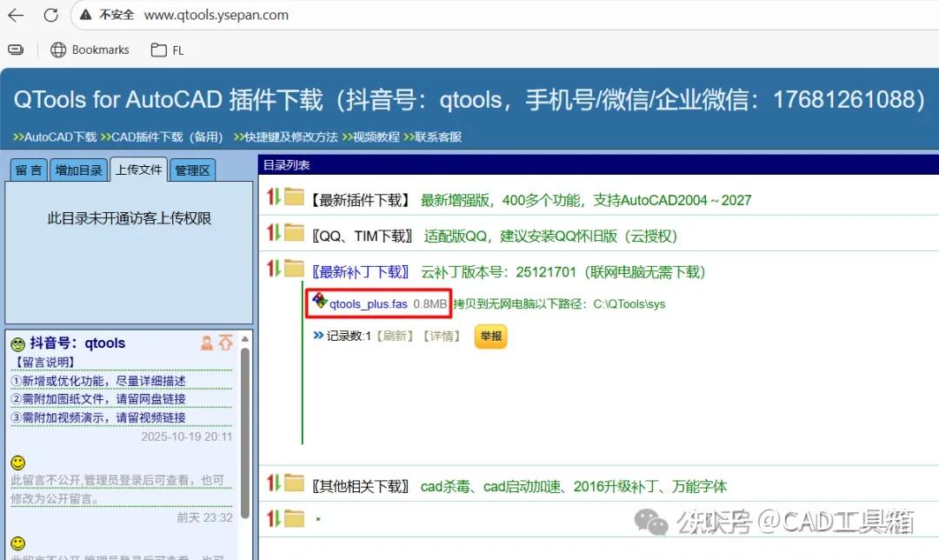Click the 举报 report button
939x560 pixels.
490,336
